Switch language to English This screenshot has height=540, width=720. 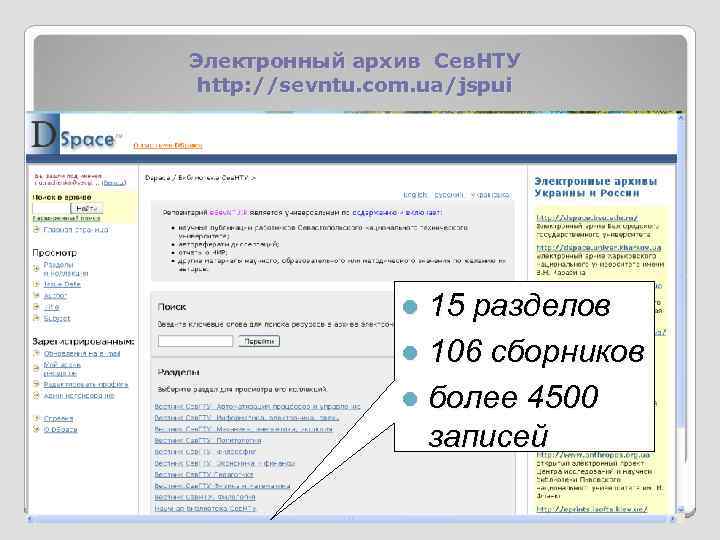[415, 195]
